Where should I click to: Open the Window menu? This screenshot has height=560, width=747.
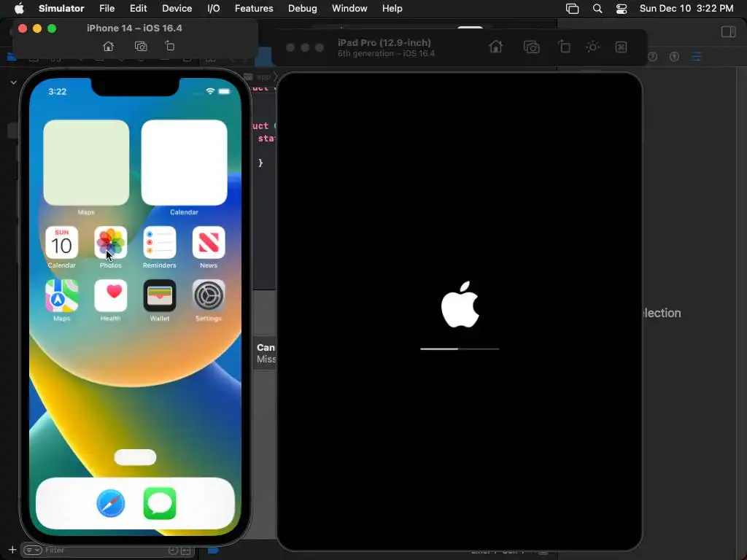tap(349, 8)
